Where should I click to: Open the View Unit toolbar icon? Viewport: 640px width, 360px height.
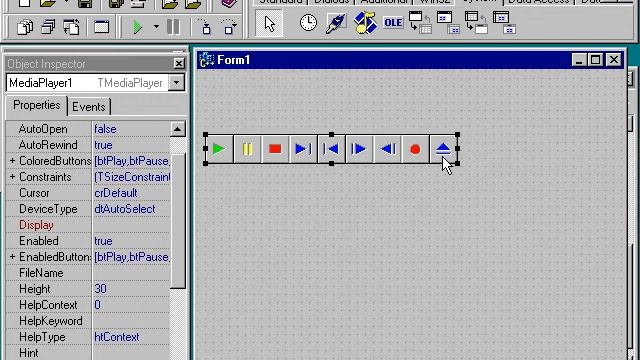pyautogui.click(x=25, y=28)
